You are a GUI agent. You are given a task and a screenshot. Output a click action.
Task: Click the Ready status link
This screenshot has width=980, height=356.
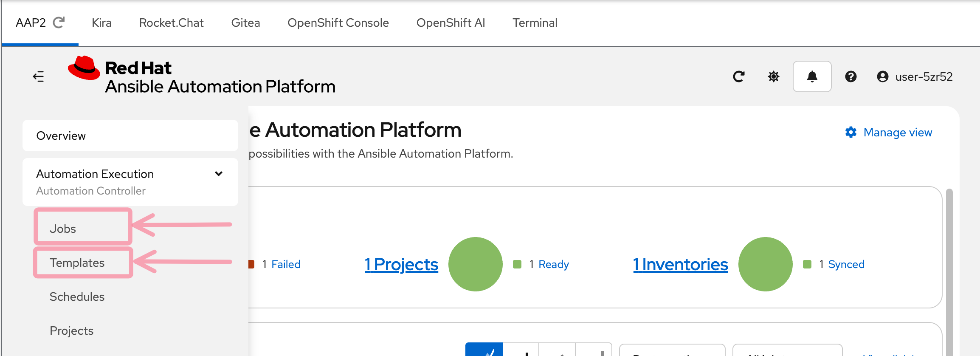click(554, 264)
